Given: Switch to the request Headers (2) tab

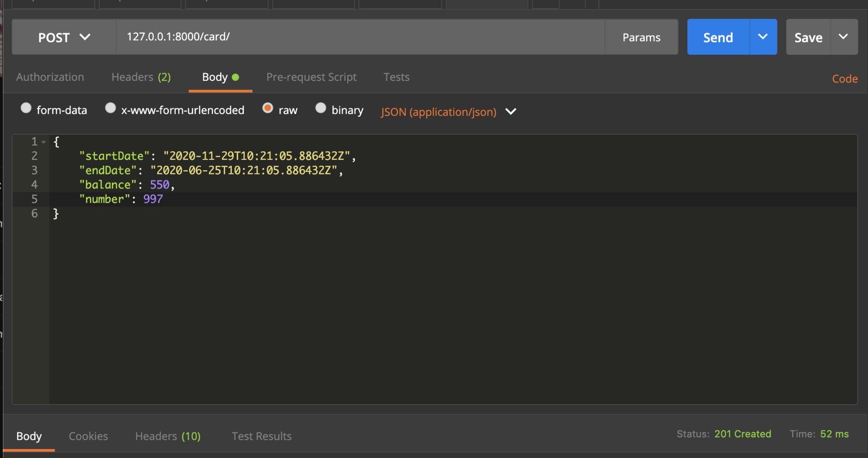Looking at the screenshot, I should tap(141, 77).
